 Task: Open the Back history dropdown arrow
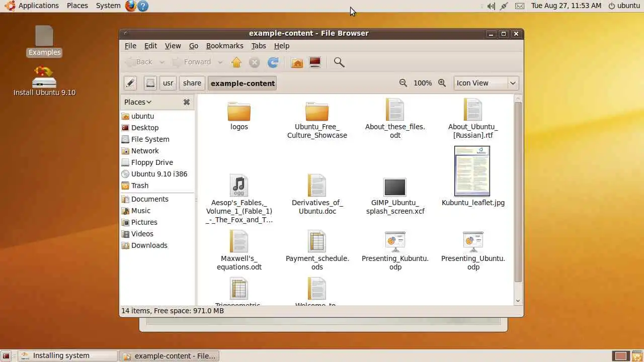coord(162,62)
